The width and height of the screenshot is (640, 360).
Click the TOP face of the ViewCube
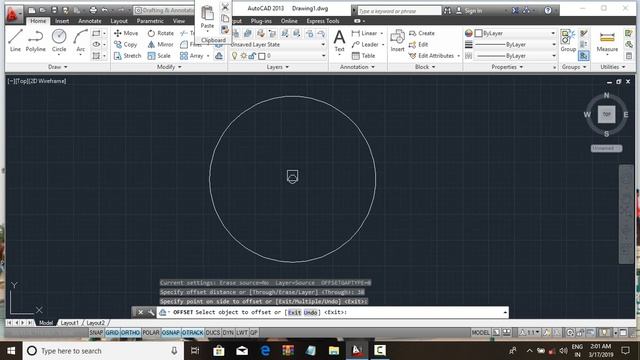[x=607, y=114]
